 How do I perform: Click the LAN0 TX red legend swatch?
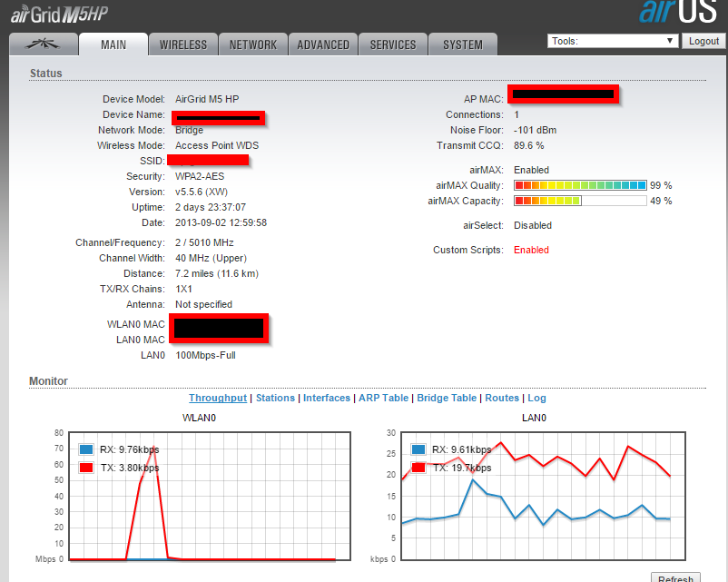pyautogui.click(x=418, y=468)
